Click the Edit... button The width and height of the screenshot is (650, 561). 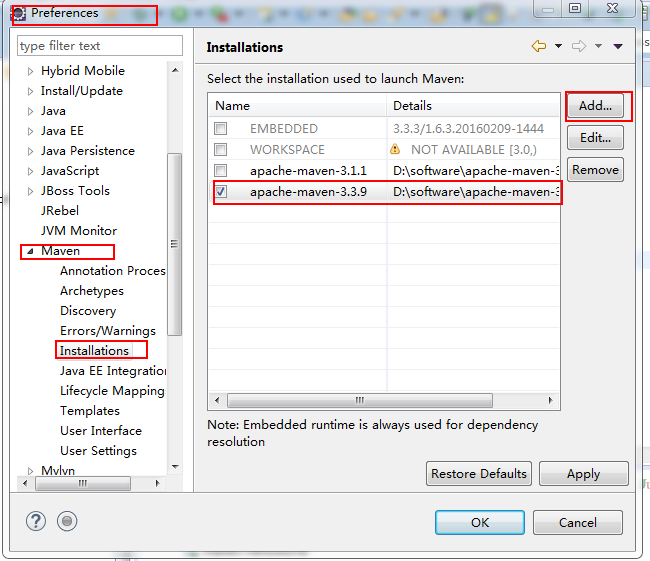click(x=595, y=138)
